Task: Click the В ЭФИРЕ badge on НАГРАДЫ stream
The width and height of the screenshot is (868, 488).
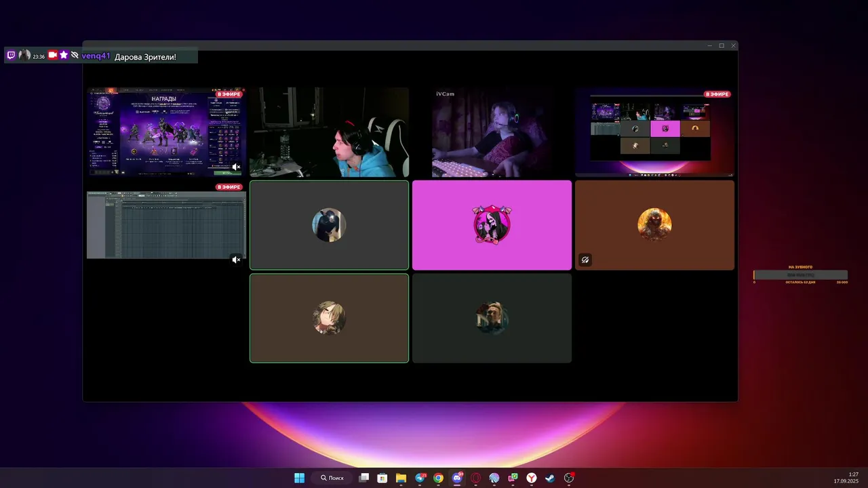Action: point(229,94)
